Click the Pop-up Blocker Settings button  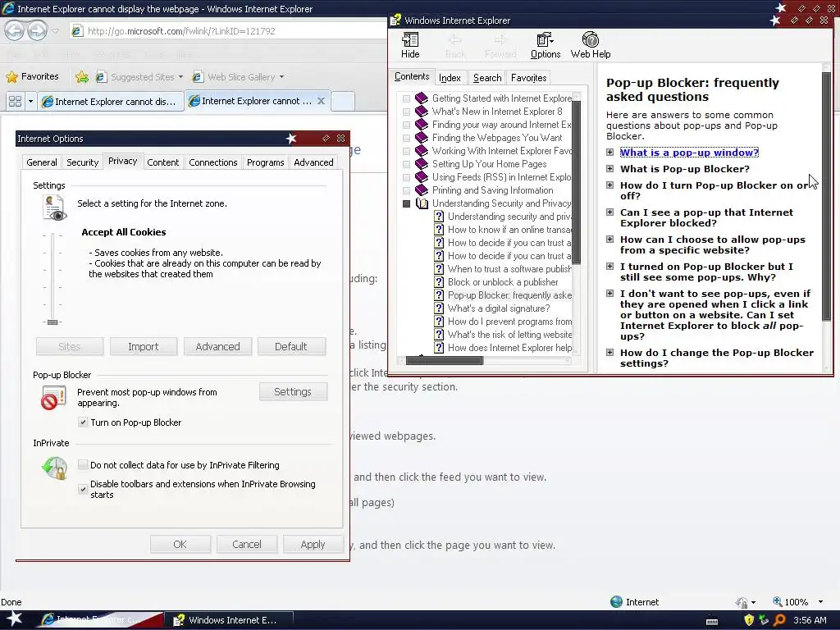click(293, 391)
